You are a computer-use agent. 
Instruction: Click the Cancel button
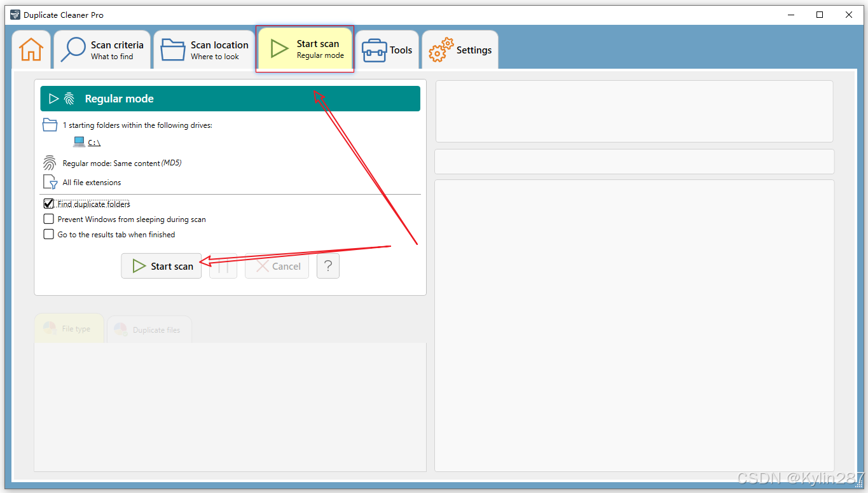(277, 266)
